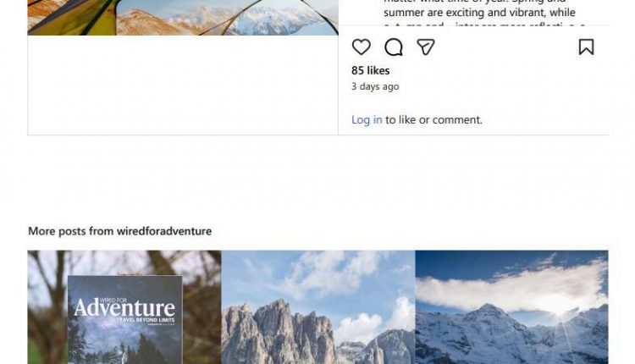View who liked via "85 likes"
635x364 pixels.
[370, 70]
